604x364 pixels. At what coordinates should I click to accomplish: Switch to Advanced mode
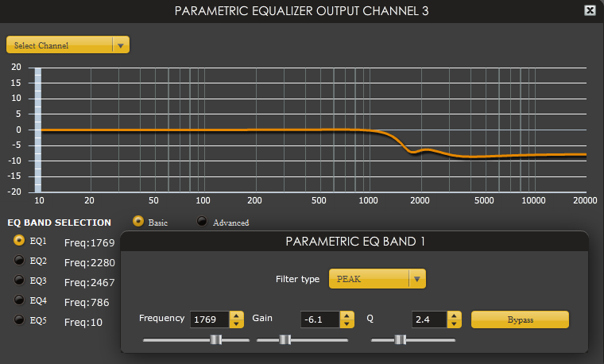pos(202,221)
